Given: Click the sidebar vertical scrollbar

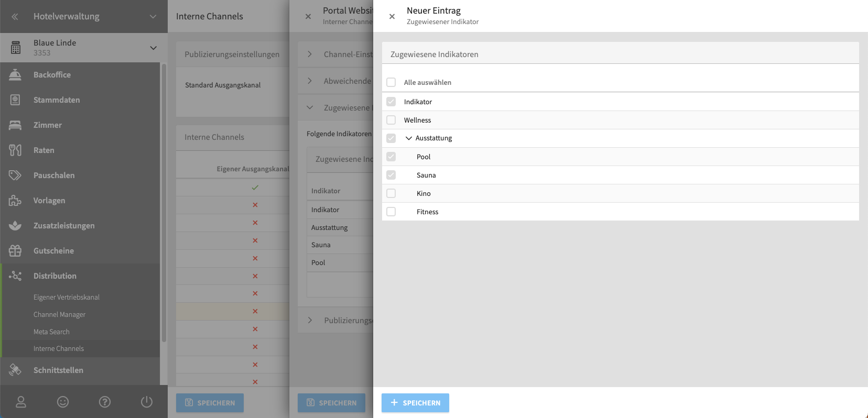Looking at the screenshot, I should pos(164,203).
